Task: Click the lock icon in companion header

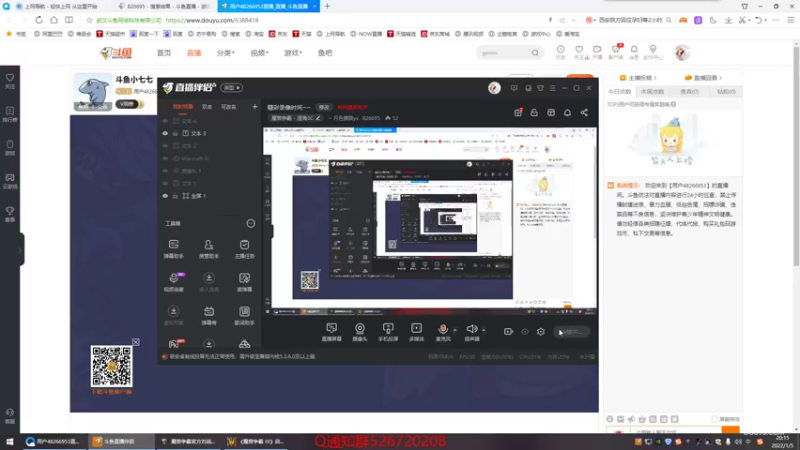Action: 534,113
